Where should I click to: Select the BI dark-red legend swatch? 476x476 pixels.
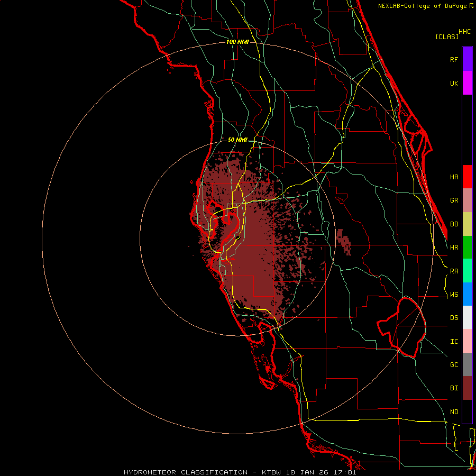[467, 388]
